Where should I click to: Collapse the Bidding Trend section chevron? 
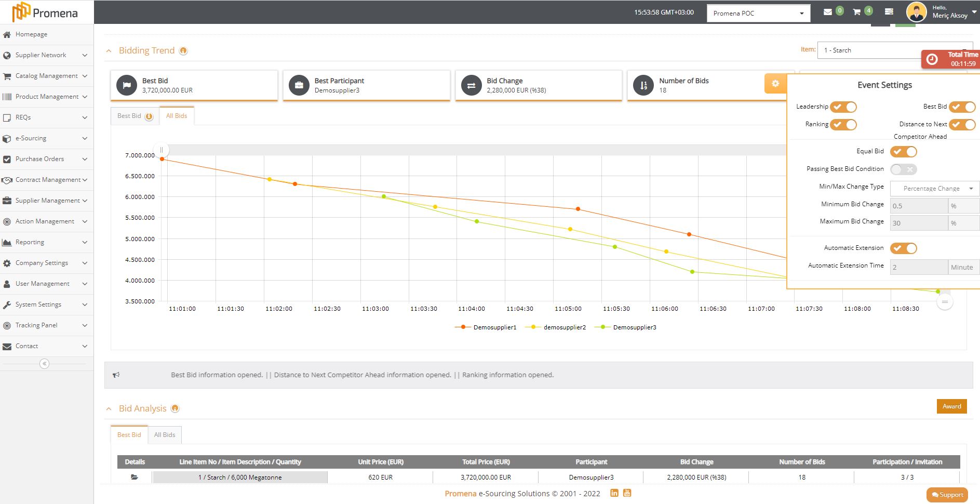pyautogui.click(x=109, y=51)
